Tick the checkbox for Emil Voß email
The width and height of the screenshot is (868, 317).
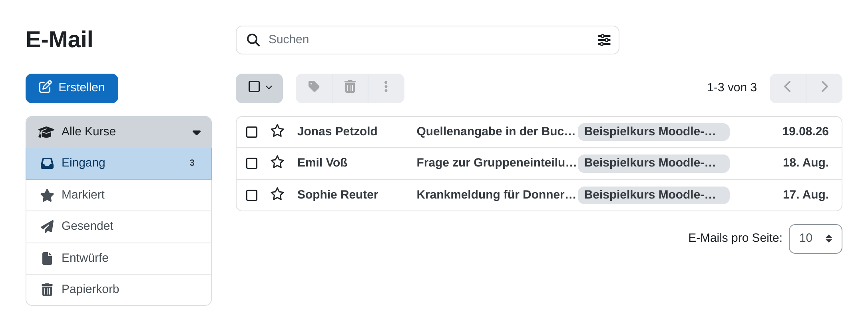coord(252,163)
